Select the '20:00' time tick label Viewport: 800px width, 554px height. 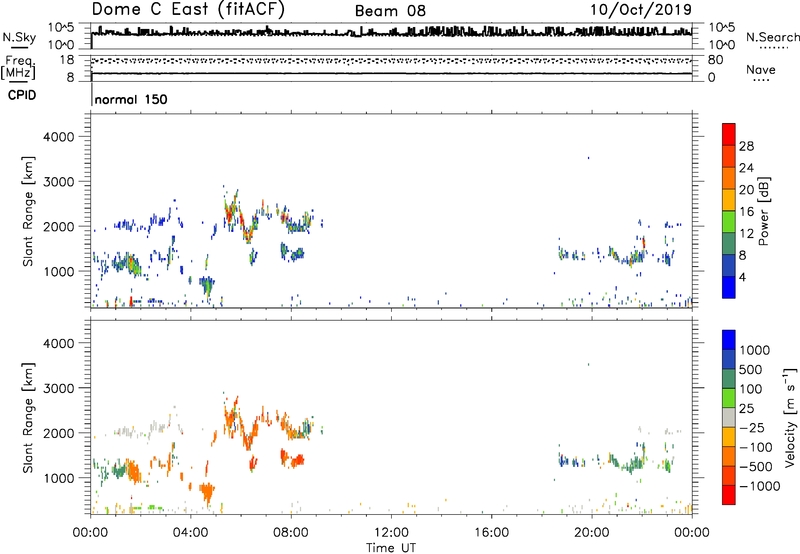pyautogui.click(x=591, y=533)
